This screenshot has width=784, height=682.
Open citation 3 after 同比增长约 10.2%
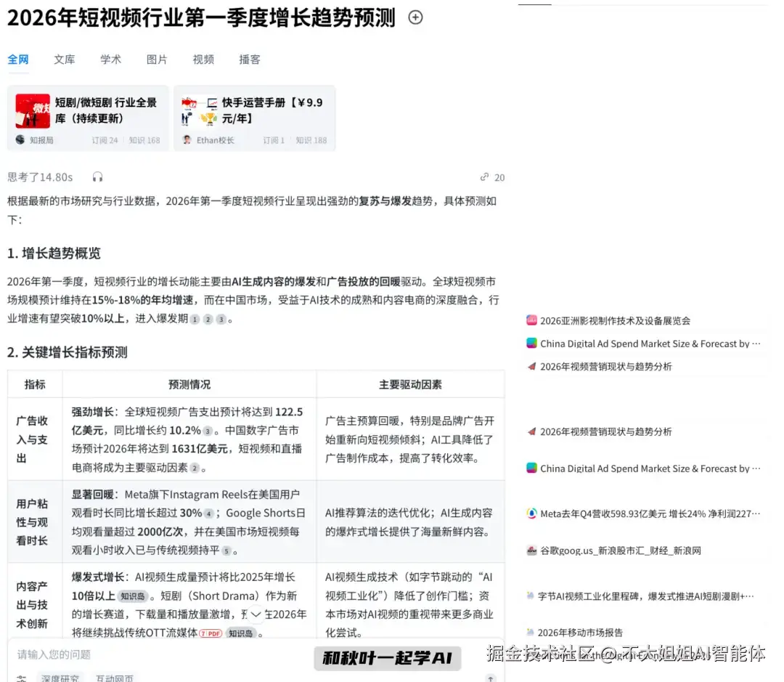point(208,431)
